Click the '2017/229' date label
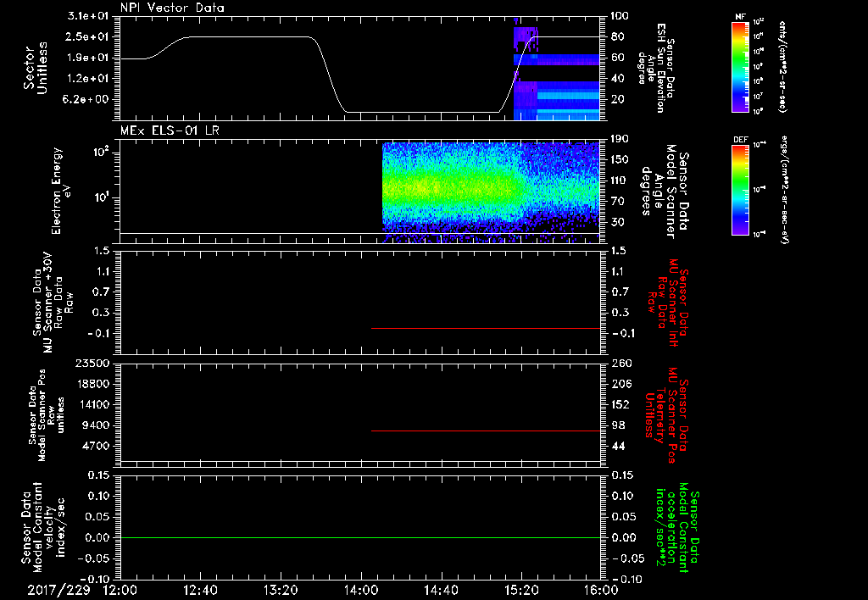This screenshot has width=868, height=600. coord(58,590)
